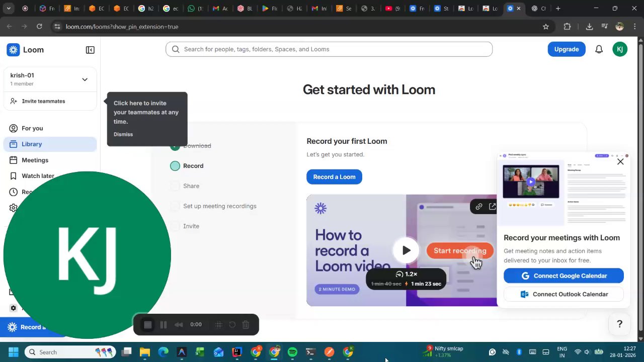Click the meeting notes preview thumbnail
This screenshot has height=362, width=644.
(563, 189)
